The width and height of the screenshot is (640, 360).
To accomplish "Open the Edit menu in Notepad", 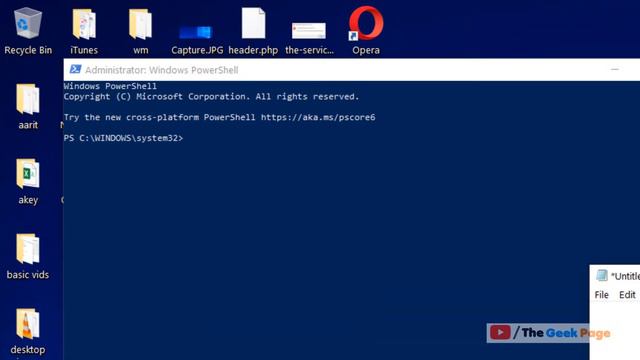I will [x=627, y=295].
